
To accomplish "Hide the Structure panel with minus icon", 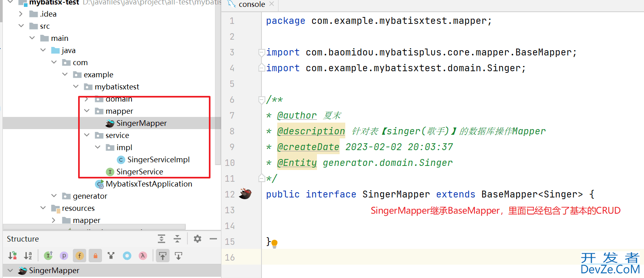I will click(x=213, y=239).
